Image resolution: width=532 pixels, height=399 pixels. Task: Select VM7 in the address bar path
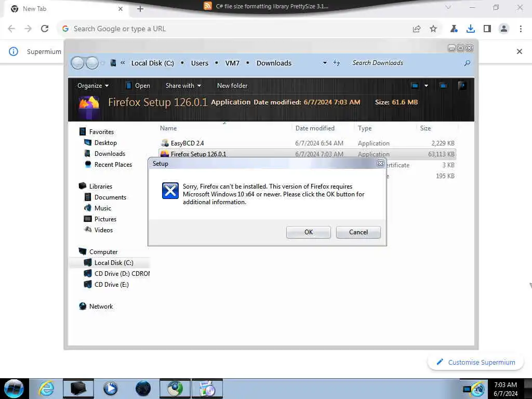(232, 63)
